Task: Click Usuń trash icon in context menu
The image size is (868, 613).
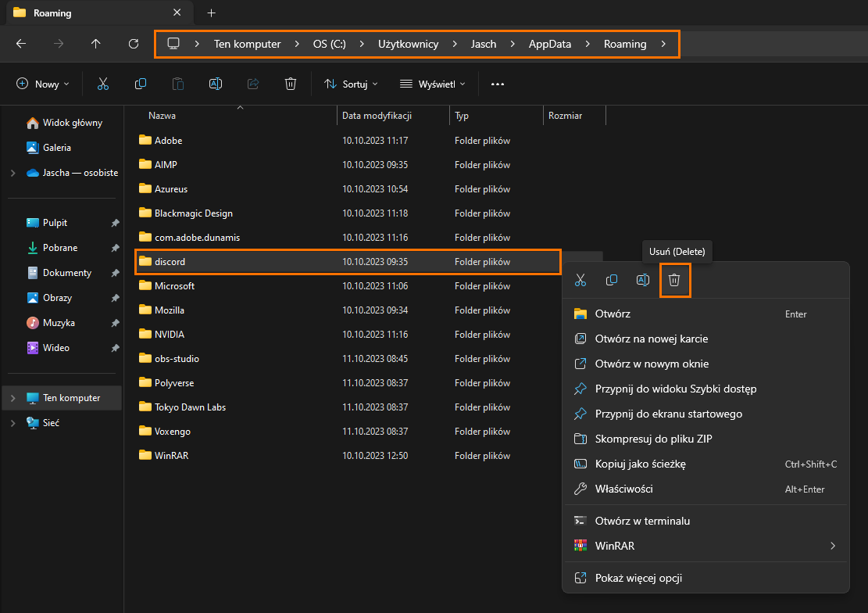Action: 674,281
